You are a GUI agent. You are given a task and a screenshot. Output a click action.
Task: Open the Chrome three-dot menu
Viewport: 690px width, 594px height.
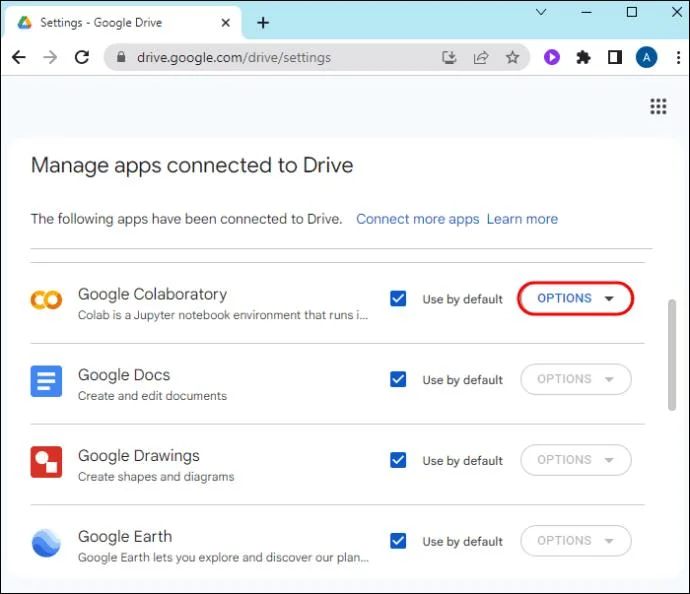(678, 57)
